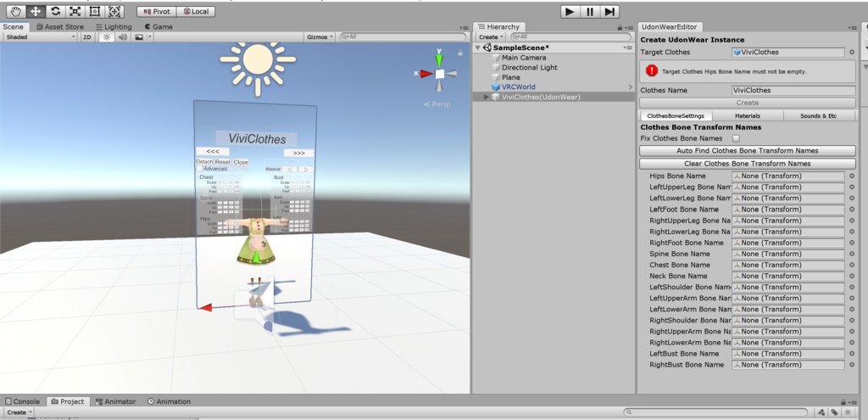
Task: Click the Step frame button
Action: (x=609, y=12)
